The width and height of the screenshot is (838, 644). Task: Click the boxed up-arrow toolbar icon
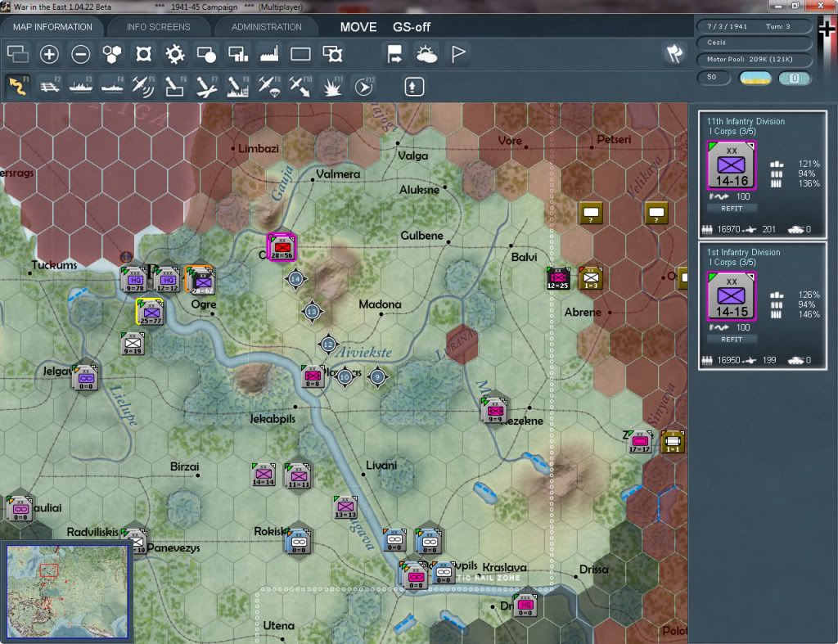pyautogui.click(x=413, y=87)
